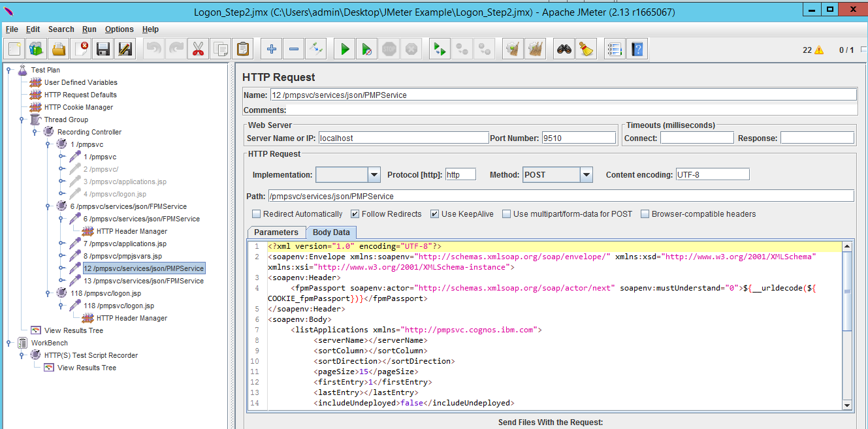Click the Save Test Plan As icon

coord(125,48)
